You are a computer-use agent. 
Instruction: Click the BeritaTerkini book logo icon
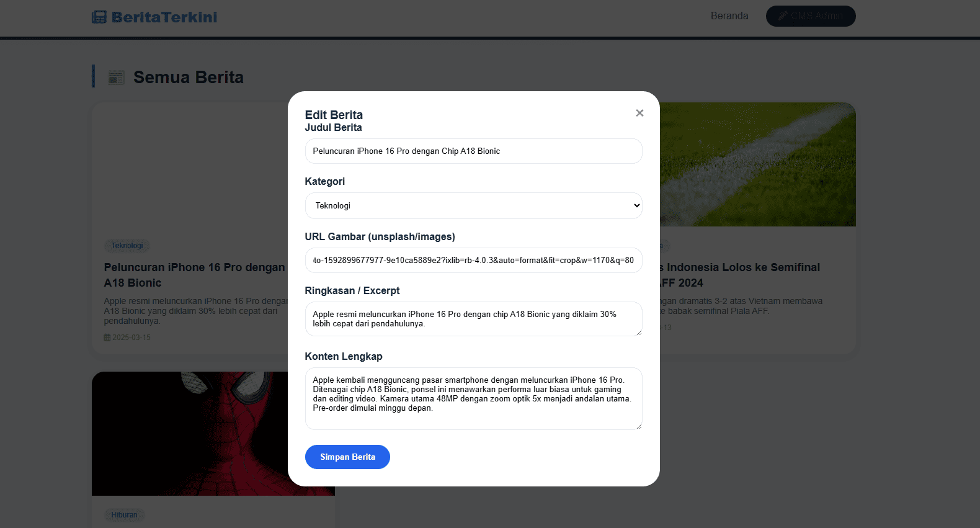pyautogui.click(x=99, y=17)
